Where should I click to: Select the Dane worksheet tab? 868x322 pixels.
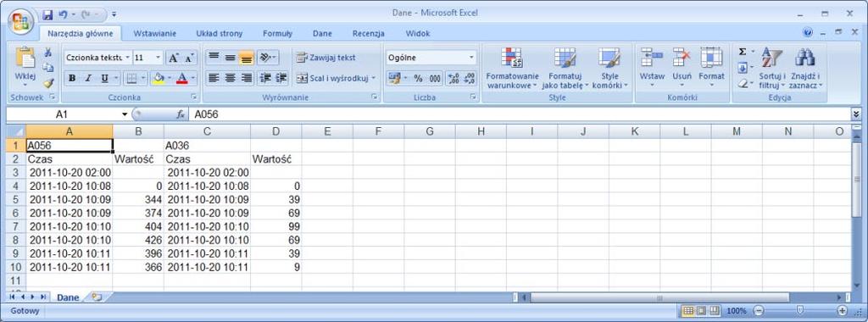click(x=68, y=297)
